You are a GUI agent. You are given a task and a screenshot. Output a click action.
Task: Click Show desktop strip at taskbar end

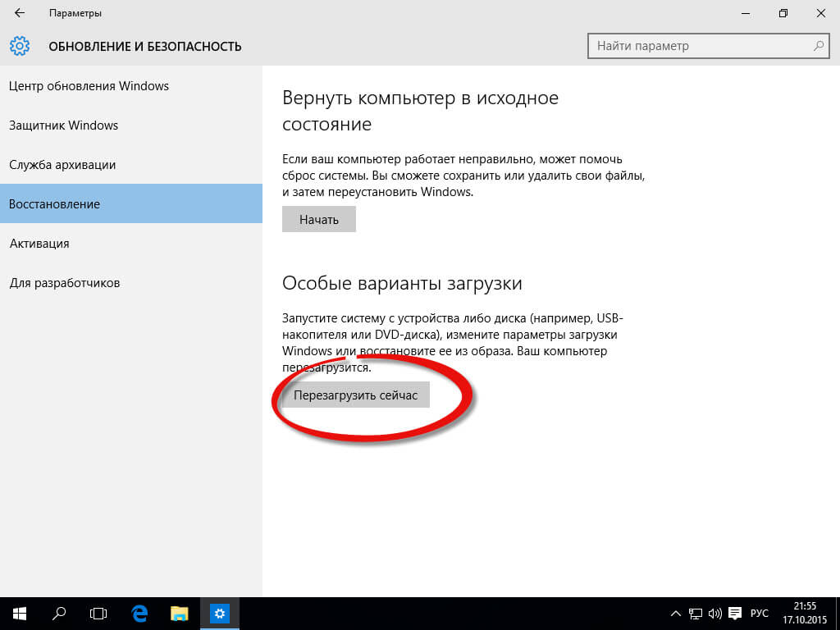click(838, 614)
